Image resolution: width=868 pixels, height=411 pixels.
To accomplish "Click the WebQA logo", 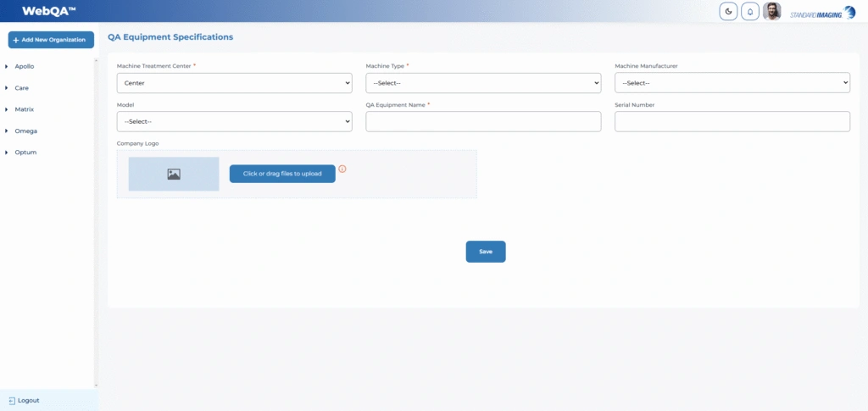I will (x=49, y=11).
